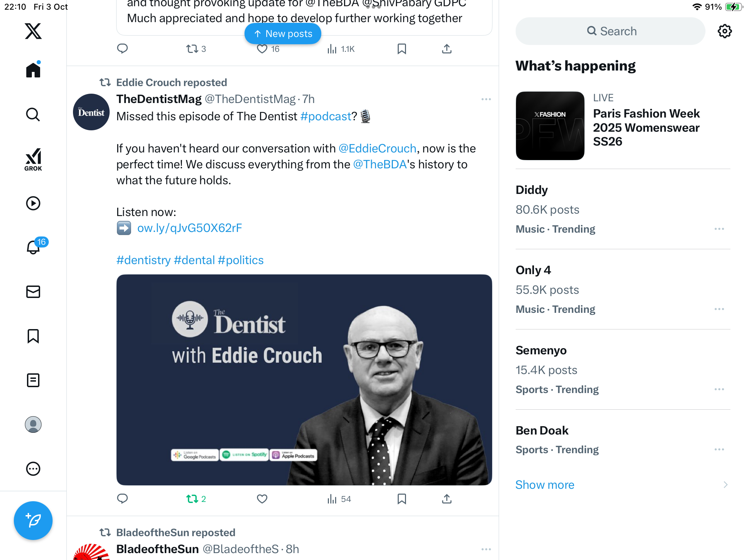
Task: Compose a new post
Action: coord(33,521)
